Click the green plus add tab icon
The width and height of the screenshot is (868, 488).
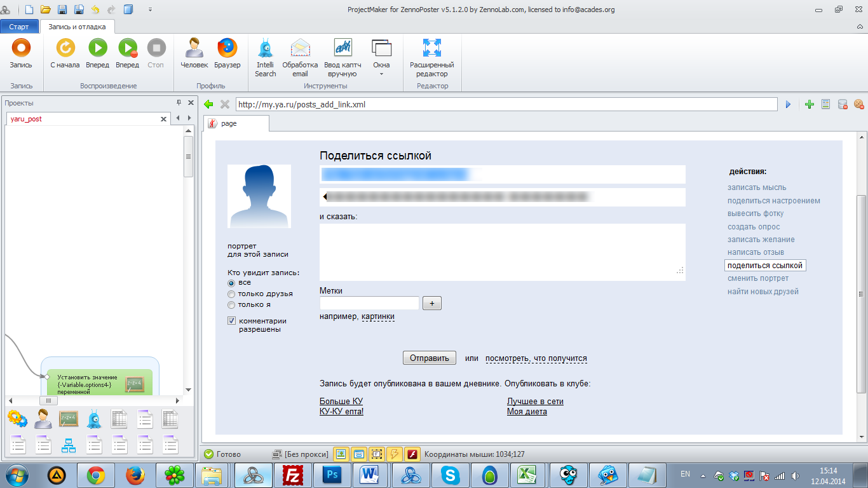tap(810, 104)
